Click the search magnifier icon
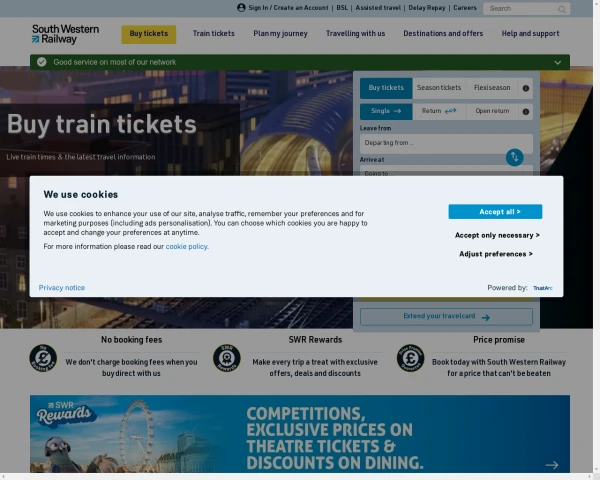 tap(561, 9)
